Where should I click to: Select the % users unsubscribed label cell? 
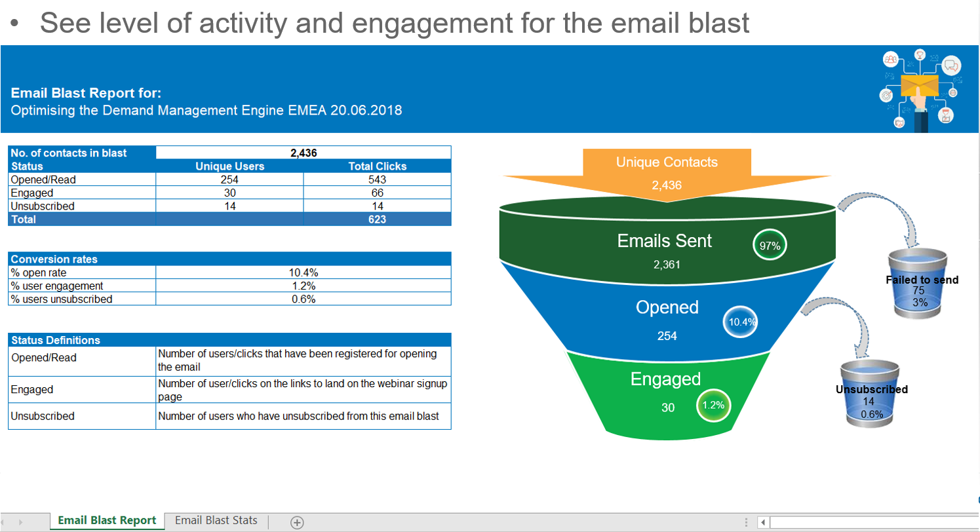(x=82, y=299)
